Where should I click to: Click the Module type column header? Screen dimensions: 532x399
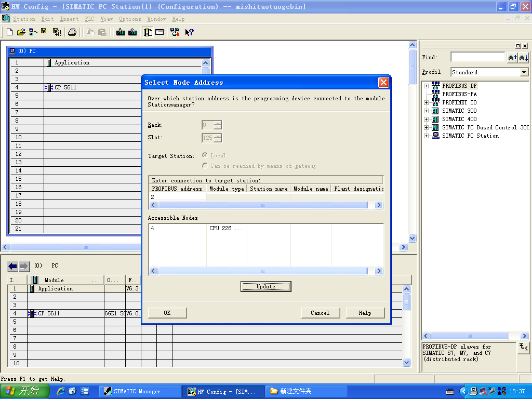pos(227,189)
